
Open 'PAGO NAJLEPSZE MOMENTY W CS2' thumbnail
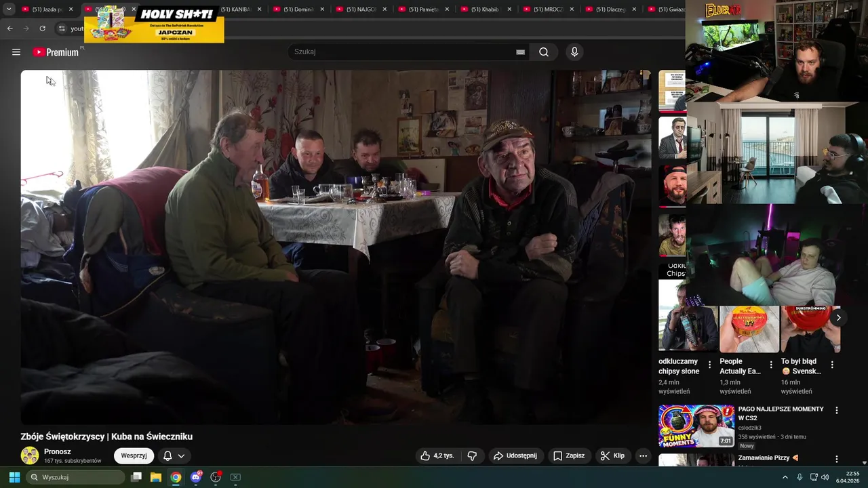click(x=696, y=426)
